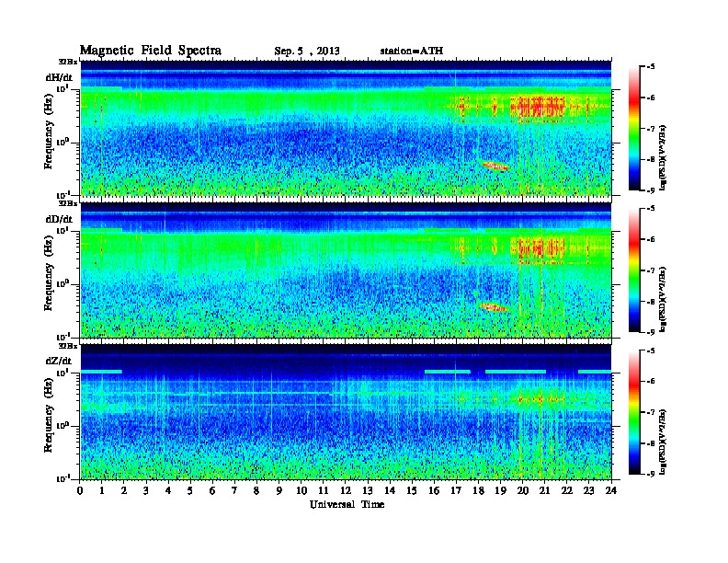Click the "Magnetic Field Spectra" title
Viewport: 728px width, 563px height.
(151, 51)
